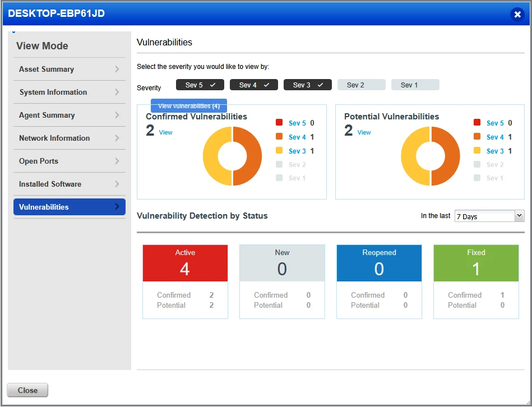
Task: Click the gray New status tile
Action: pyautogui.click(x=282, y=263)
